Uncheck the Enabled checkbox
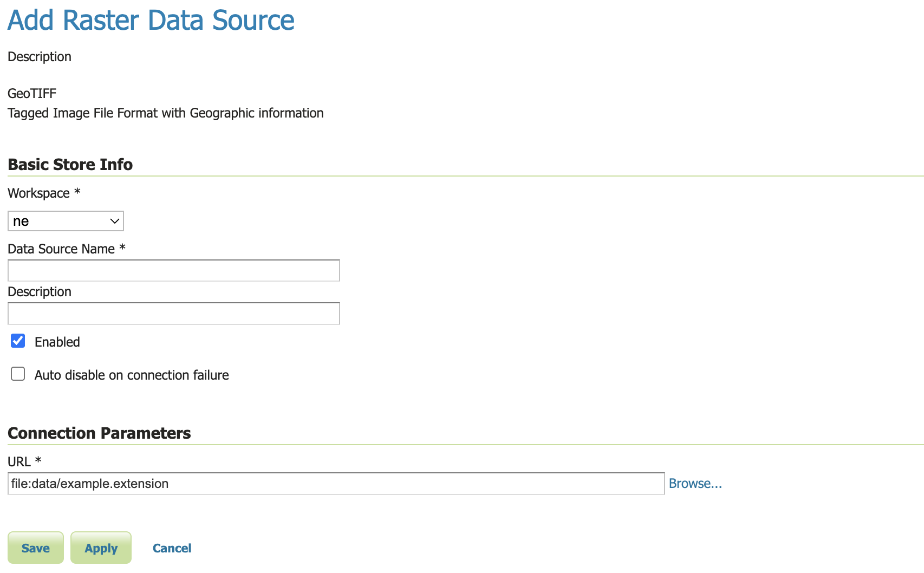Screen dimensions: 924x573 click(x=18, y=341)
